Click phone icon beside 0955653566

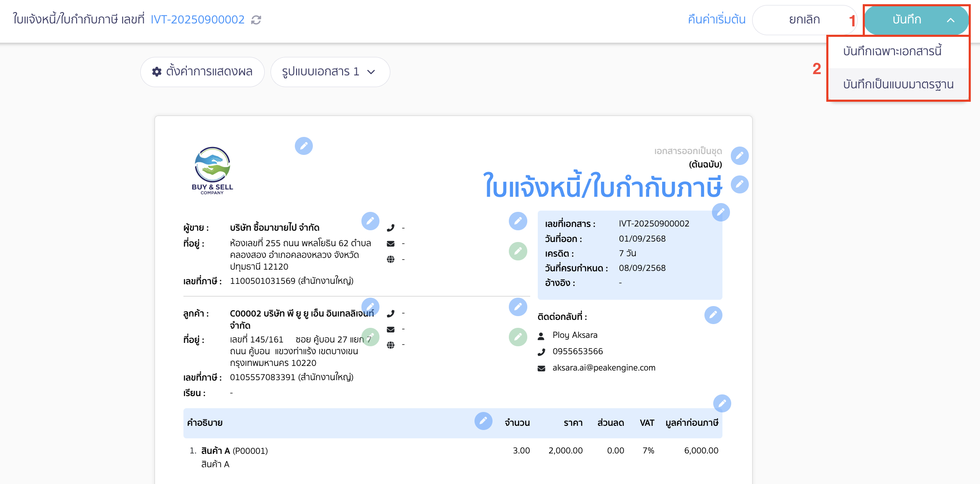point(541,352)
